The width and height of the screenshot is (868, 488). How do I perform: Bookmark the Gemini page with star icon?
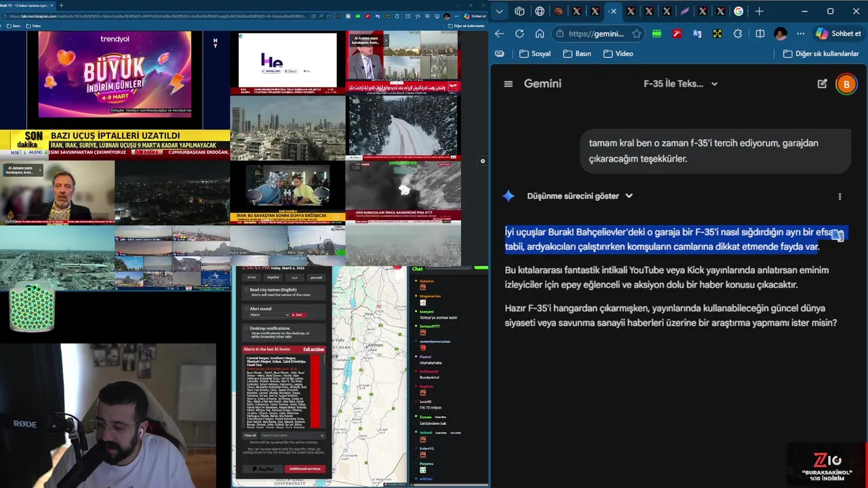[636, 33]
